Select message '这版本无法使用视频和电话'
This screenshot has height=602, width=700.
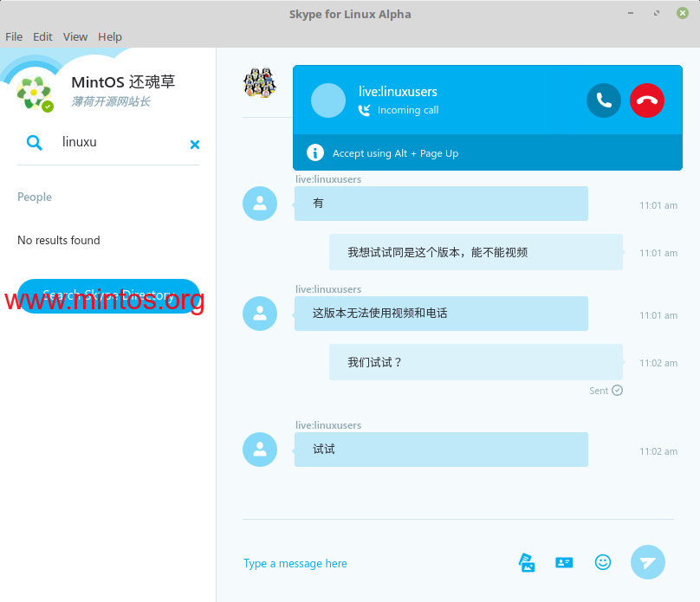pyautogui.click(x=441, y=314)
